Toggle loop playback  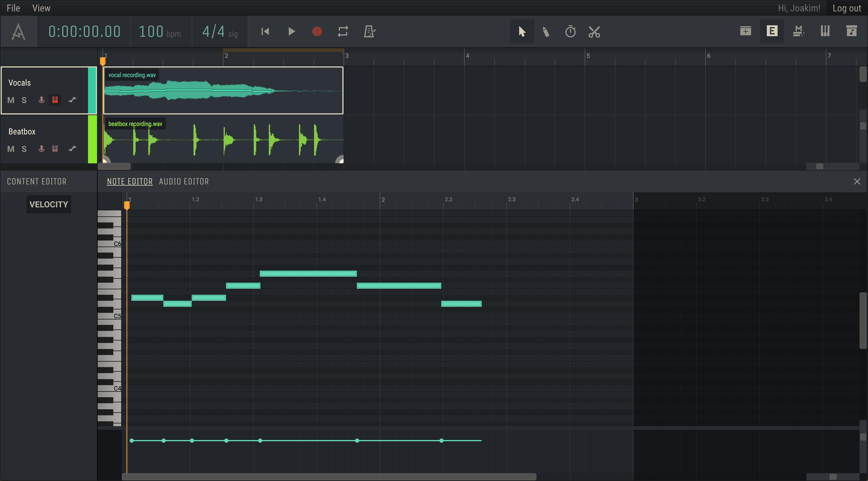point(343,32)
